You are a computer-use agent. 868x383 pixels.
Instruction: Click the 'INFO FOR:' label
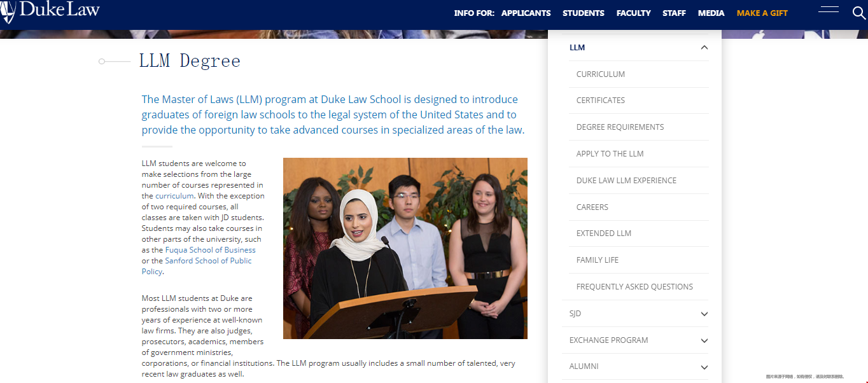(474, 13)
